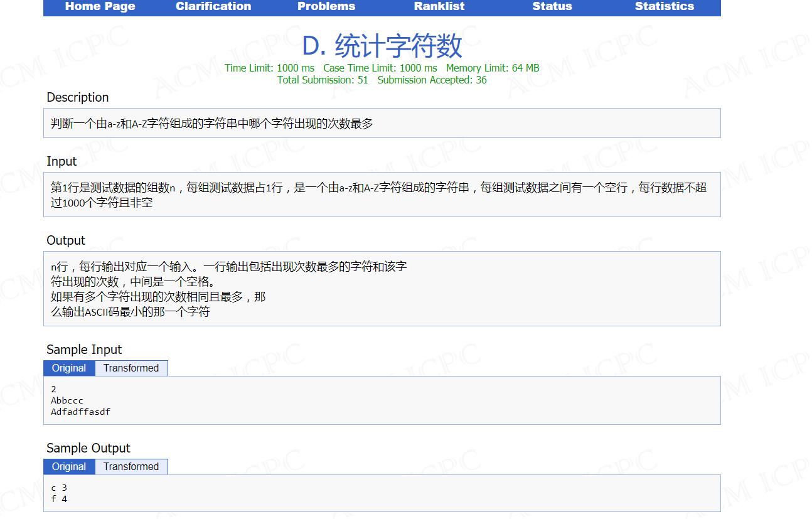Click the Description heading
The image size is (812, 519).
(x=78, y=97)
